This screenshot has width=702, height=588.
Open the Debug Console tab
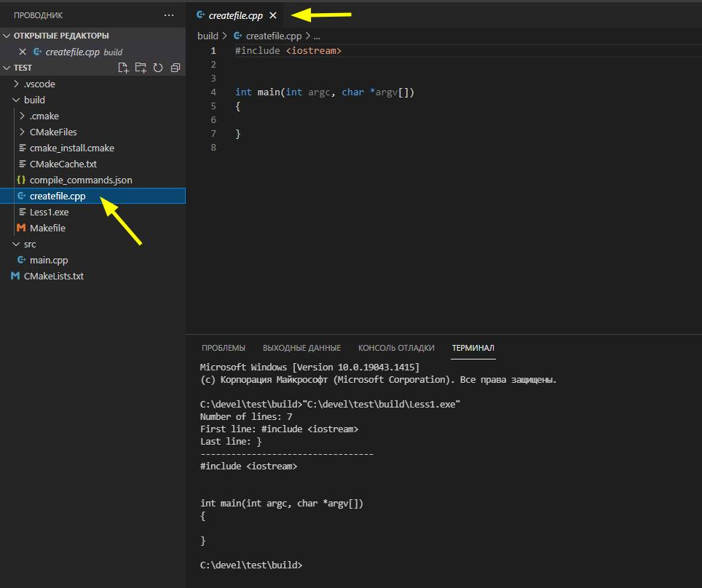pyautogui.click(x=396, y=348)
